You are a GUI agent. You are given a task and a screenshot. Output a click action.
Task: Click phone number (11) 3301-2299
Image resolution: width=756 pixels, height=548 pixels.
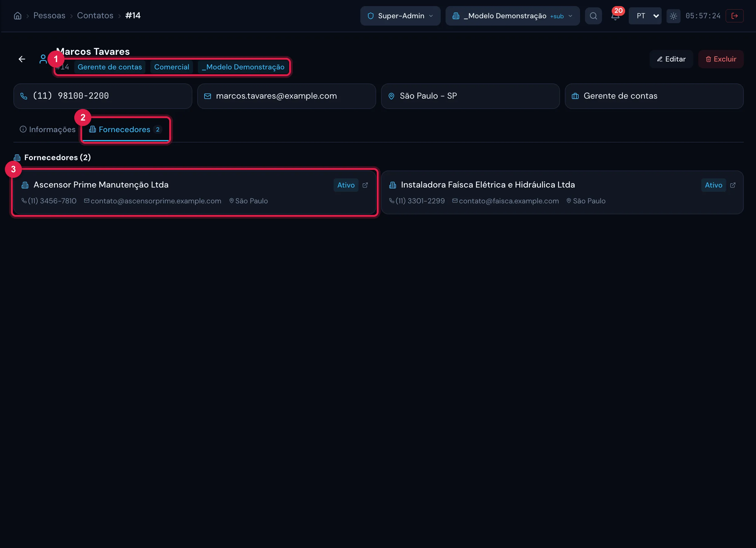coord(420,201)
